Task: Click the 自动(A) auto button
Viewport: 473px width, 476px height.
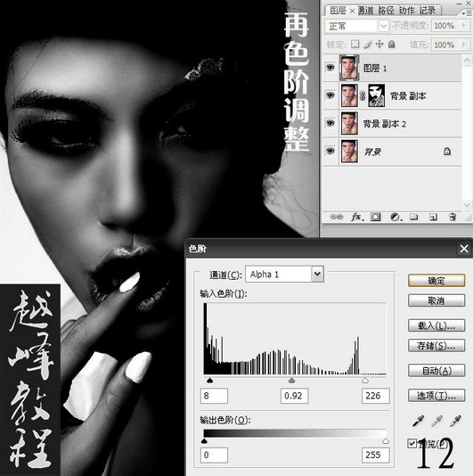Action: point(436,371)
